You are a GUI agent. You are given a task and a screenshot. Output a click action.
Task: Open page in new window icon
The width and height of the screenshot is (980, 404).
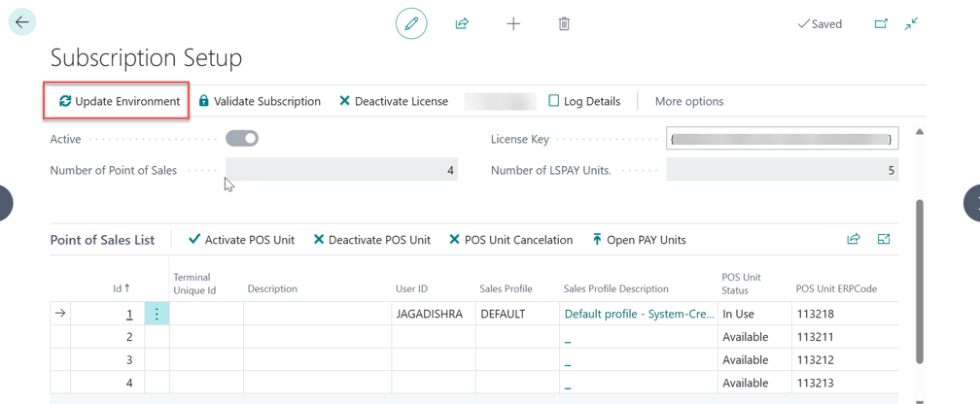pyautogui.click(x=881, y=23)
